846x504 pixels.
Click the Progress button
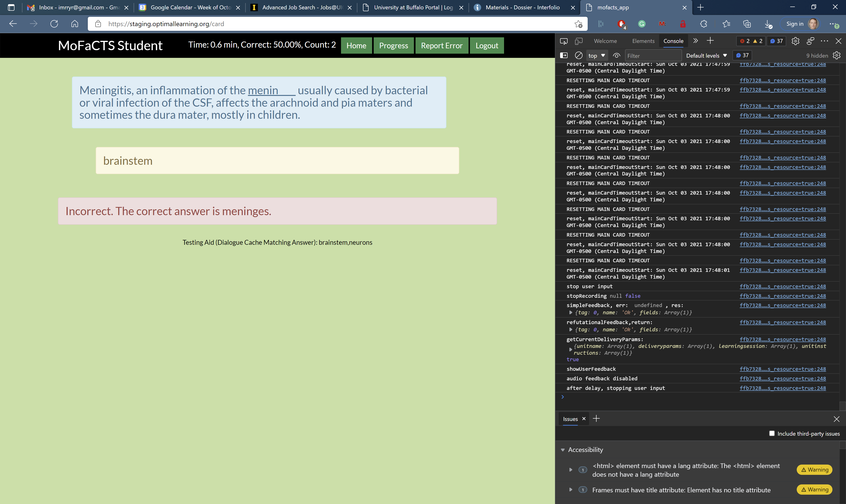point(393,45)
